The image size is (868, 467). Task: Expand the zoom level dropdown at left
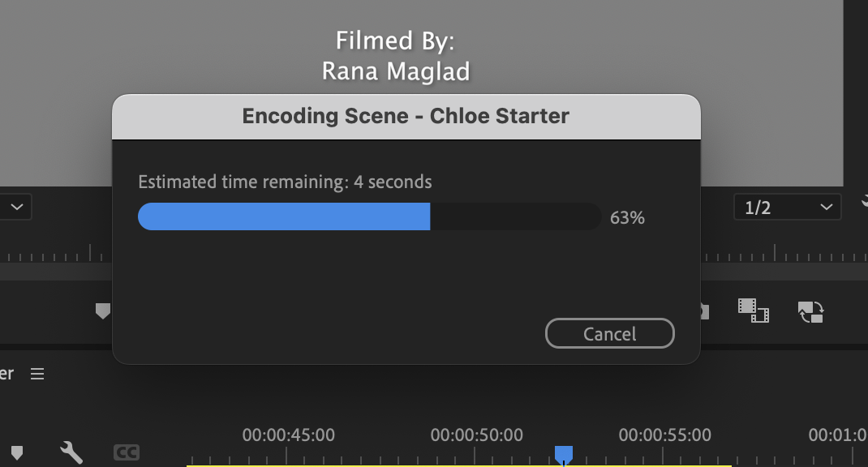point(15,207)
